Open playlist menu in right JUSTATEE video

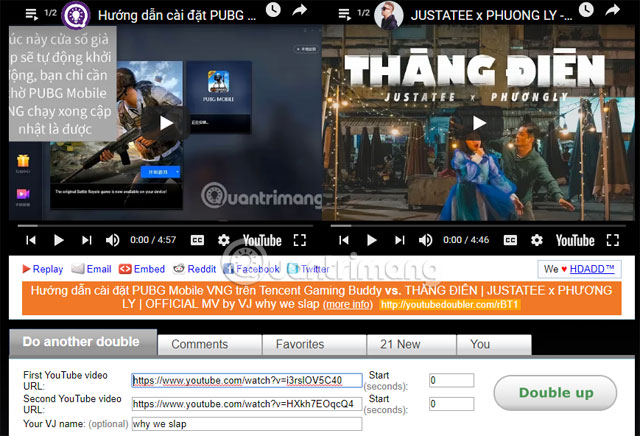[344, 15]
